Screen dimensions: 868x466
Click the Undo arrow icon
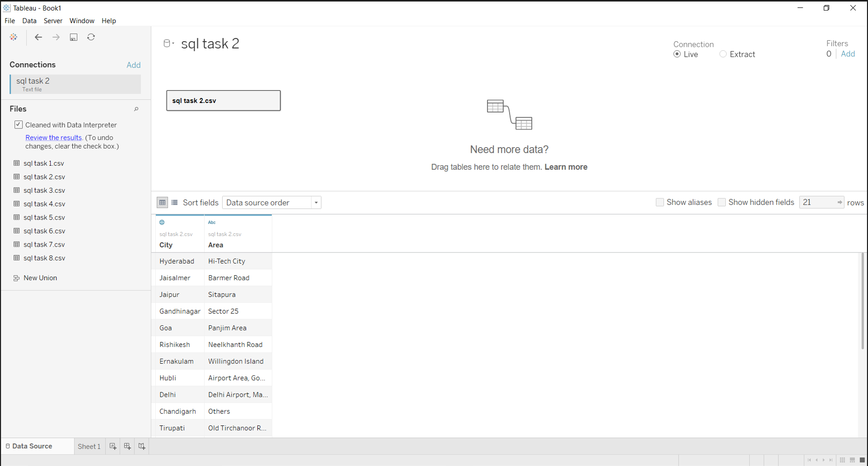[x=38, y=37]
